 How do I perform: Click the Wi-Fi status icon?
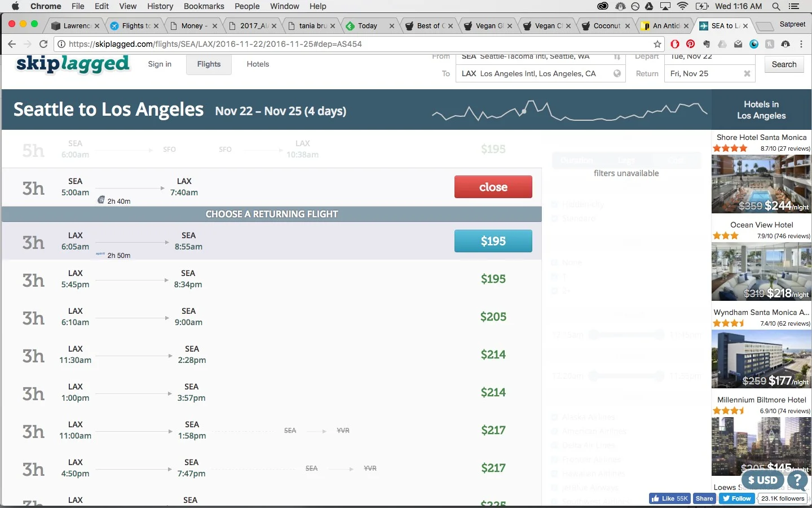tap(682, 6)
